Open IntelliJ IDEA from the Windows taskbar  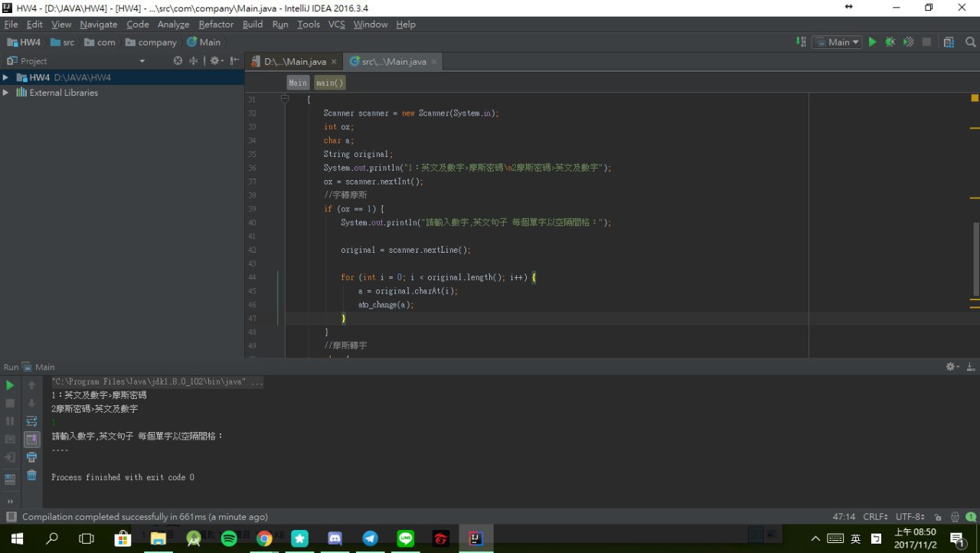pyautogui.click(x=476, y=538)
